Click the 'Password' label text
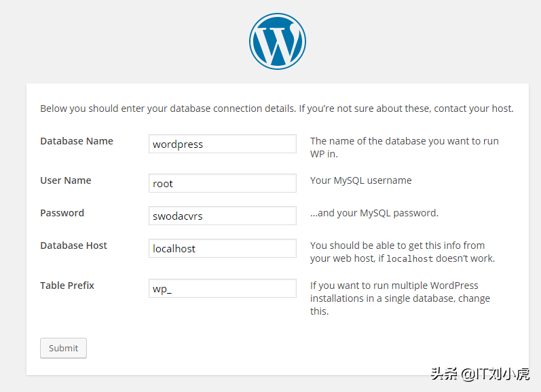 click(x=62, y=213)
